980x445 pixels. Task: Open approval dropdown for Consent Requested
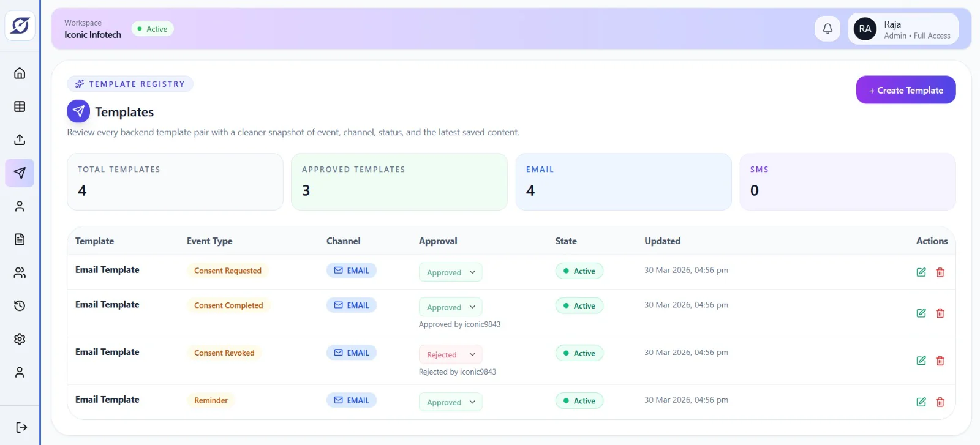(x=451, y=272)
